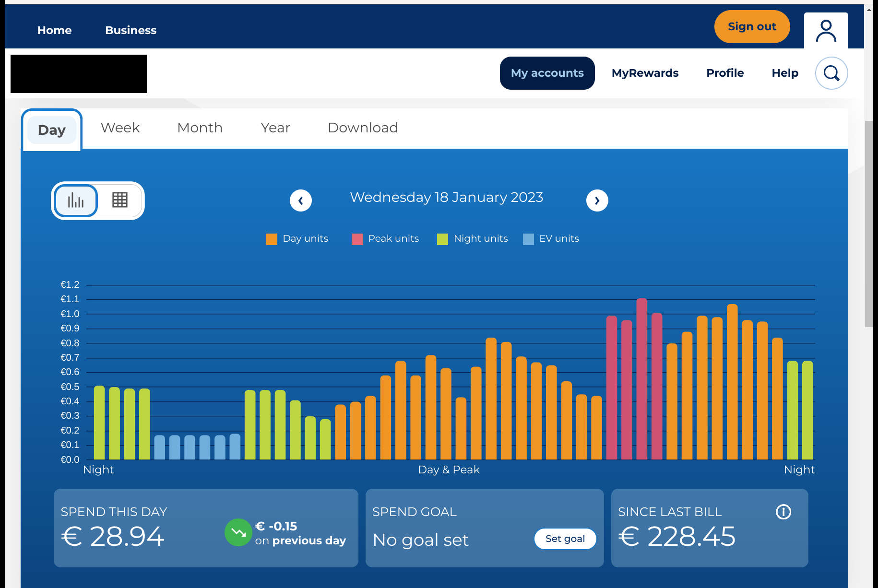Click the tallest pink peak bar

642,379
